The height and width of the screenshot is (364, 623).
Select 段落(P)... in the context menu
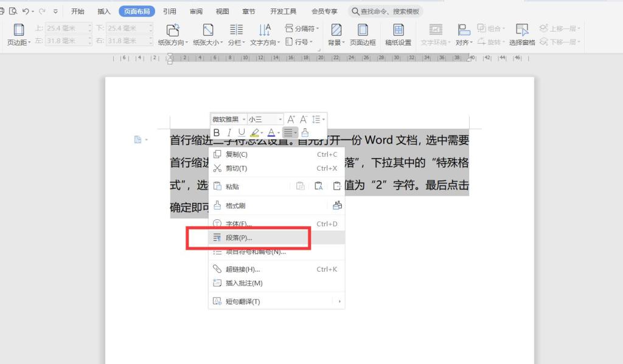pyautogui.click(x=238, y=238)
